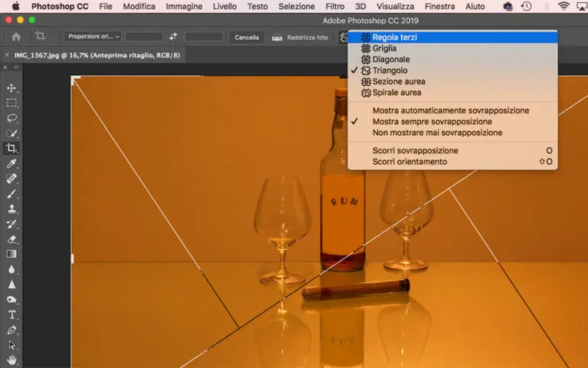Choose Spirale aurea overlay

[x=397, y=93]
